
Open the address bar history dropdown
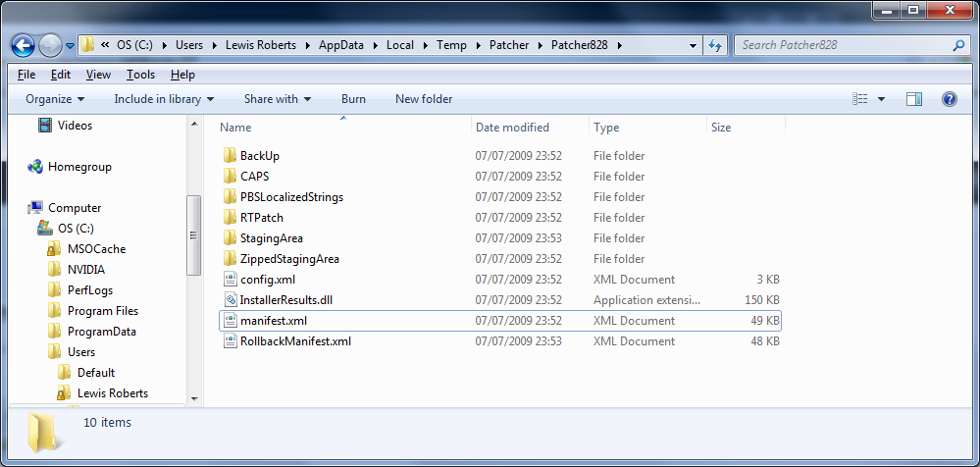click(693, 46)
